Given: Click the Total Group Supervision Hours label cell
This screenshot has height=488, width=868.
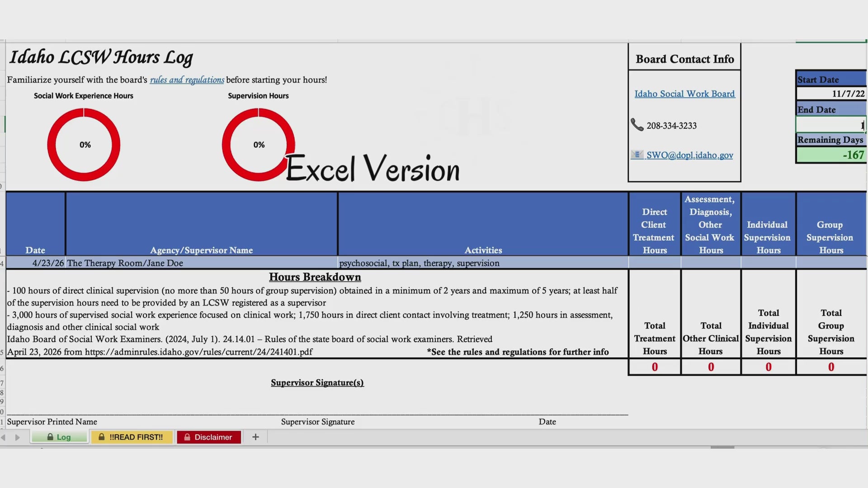Looking at the screenshot, I should point(831,314).
